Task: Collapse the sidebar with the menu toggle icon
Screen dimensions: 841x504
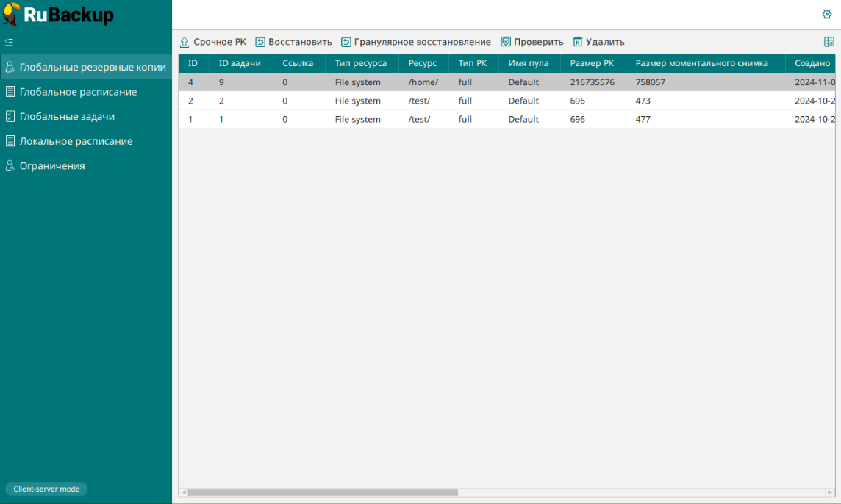Action: tap(9, 43)
